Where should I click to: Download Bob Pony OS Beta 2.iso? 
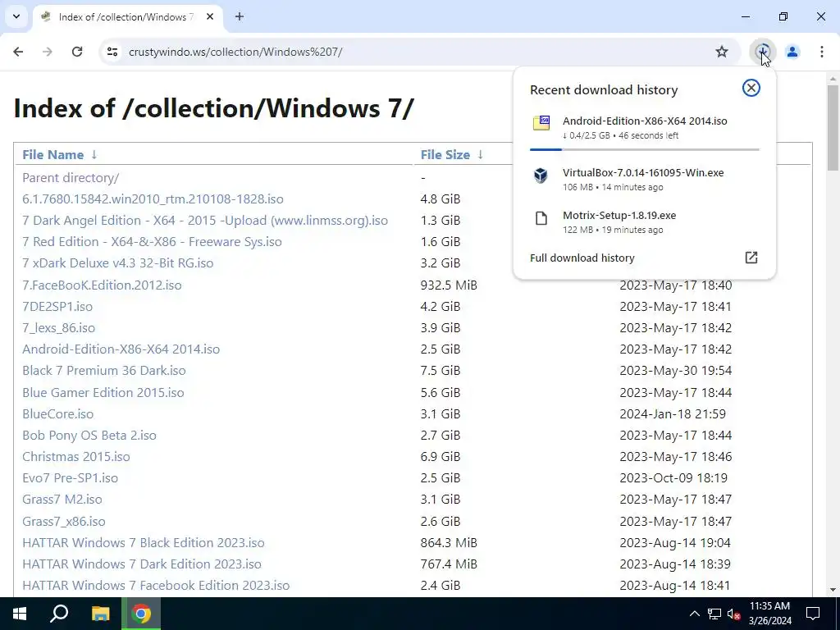(89, 436)
